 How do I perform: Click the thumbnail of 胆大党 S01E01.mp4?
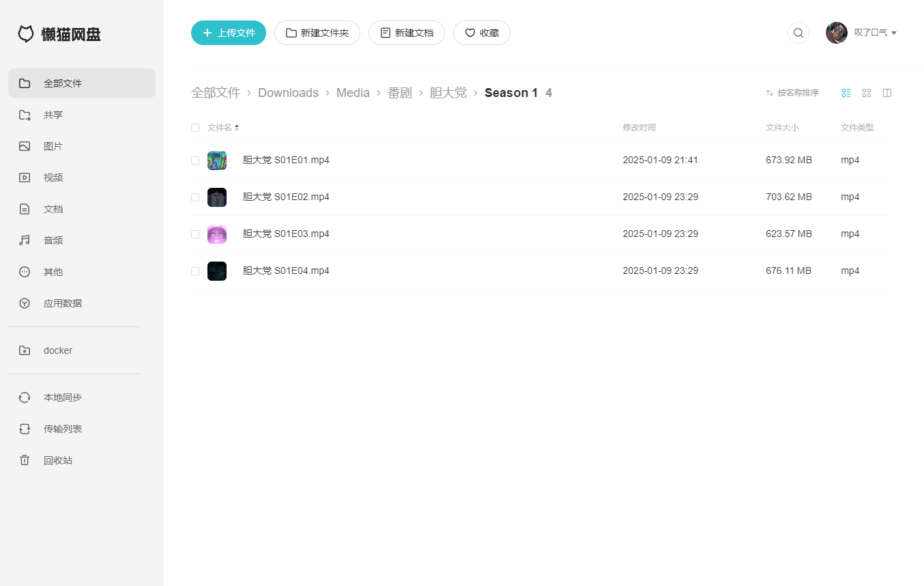coord(217,161)
